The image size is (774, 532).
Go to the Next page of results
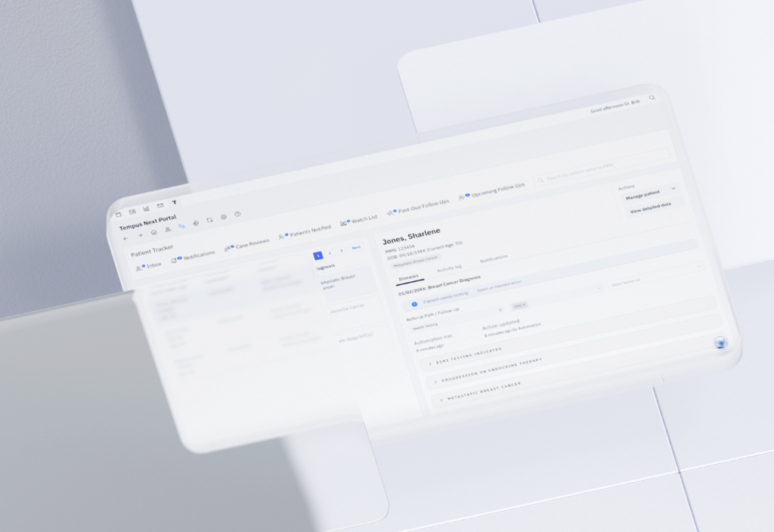click(356, 247)
